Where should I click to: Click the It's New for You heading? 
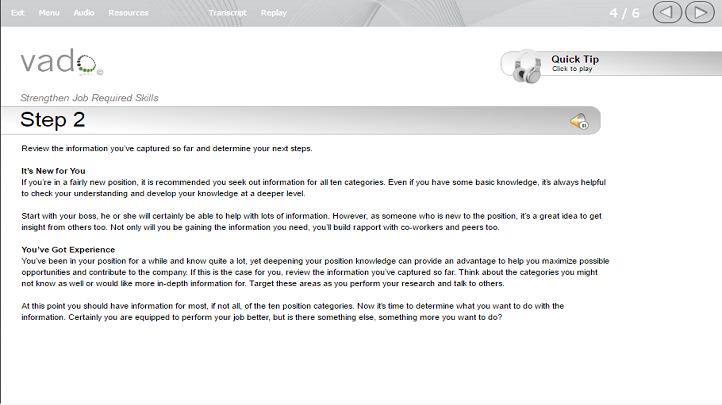click(x=53, y=171)
